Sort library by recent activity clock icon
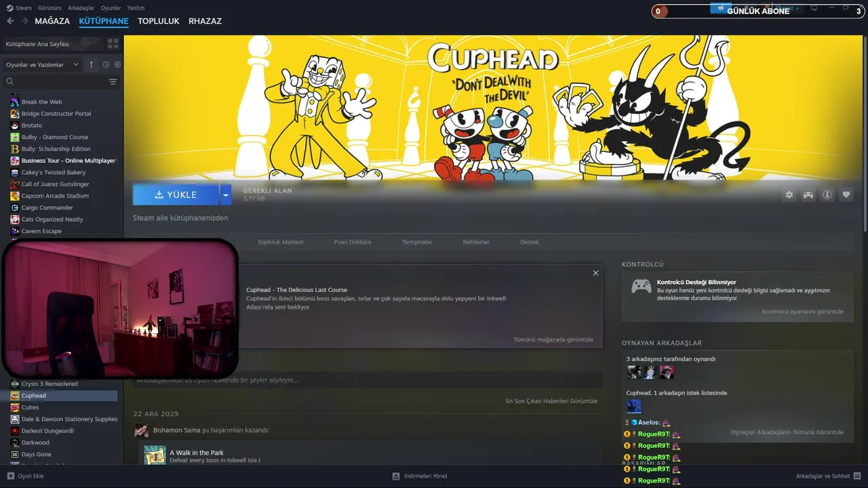This screenshot has height=488, width=868. (x=106, y=64)
